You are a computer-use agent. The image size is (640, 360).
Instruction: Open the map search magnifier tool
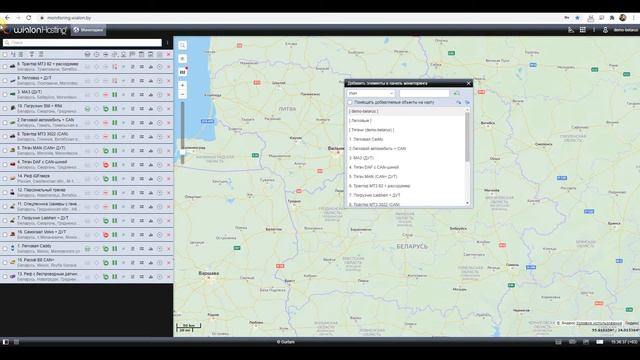[182, 45]
